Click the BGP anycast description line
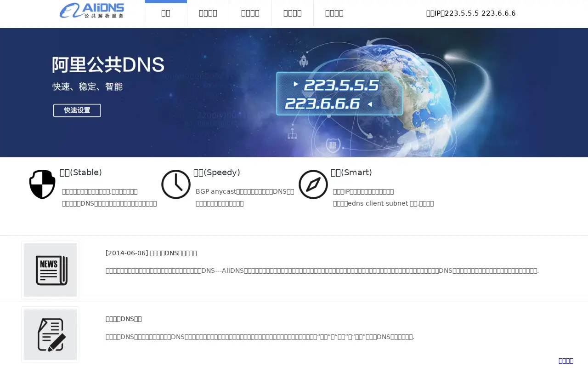The height and width of the screenshot is (368, 588). click(245, 191)
